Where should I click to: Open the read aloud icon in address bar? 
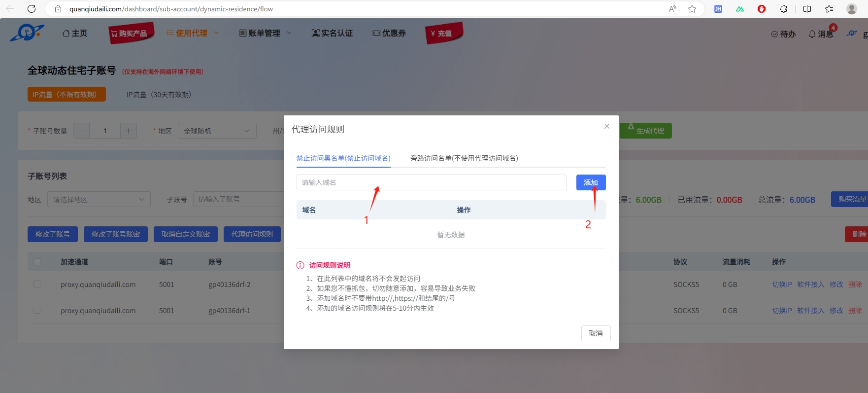[672, 9]
